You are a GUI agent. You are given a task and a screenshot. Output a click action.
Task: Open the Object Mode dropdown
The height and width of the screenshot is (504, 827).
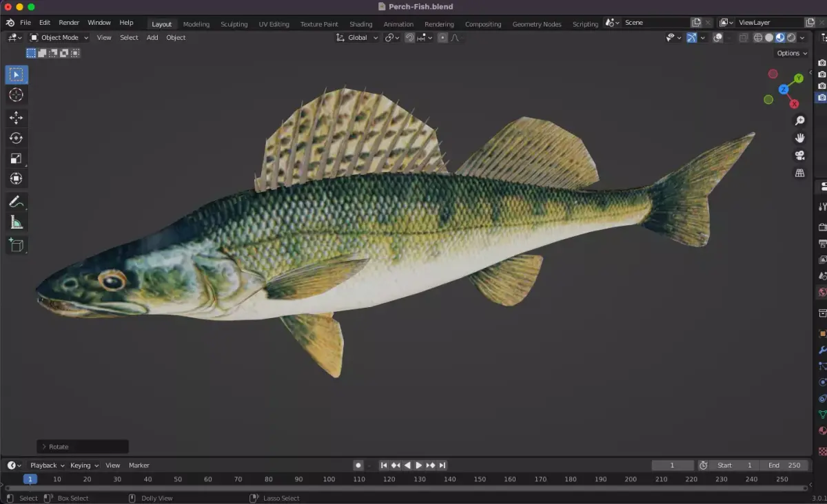[59, 38]
